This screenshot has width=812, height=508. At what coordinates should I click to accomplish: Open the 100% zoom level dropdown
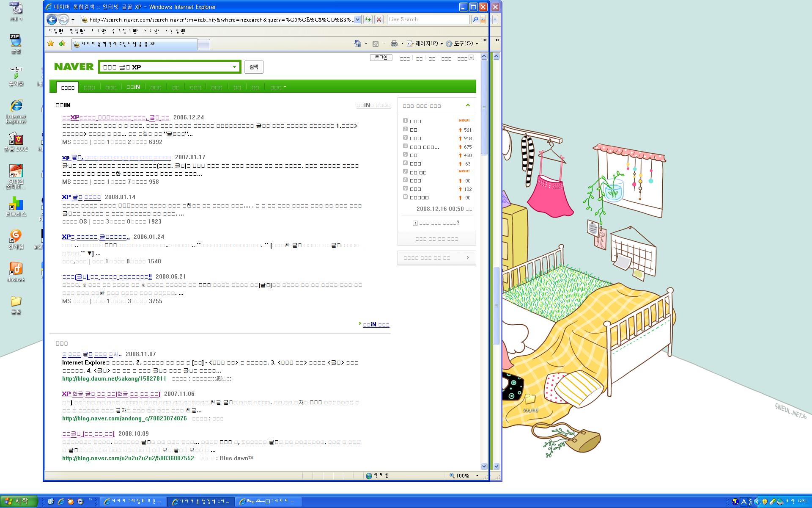(477, 476)
